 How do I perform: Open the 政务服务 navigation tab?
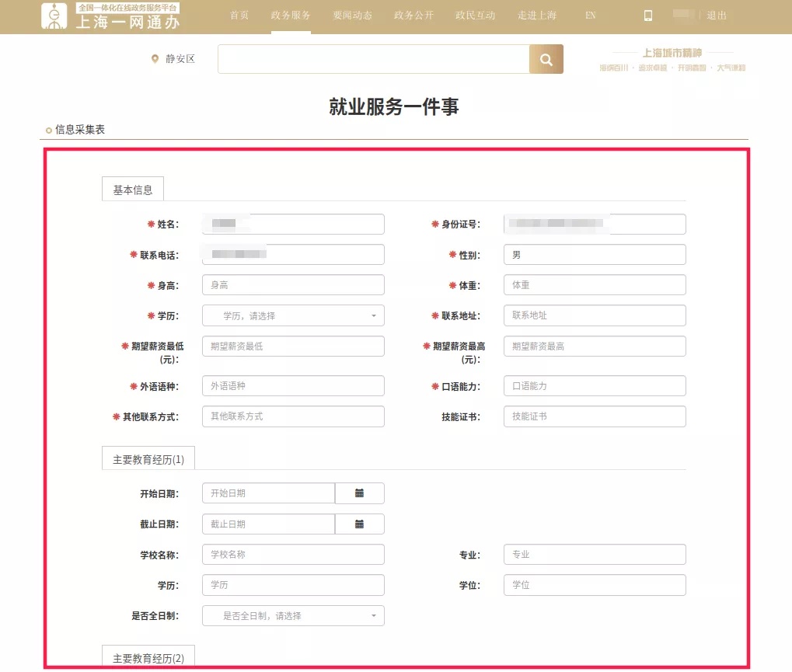coord(291,16)
